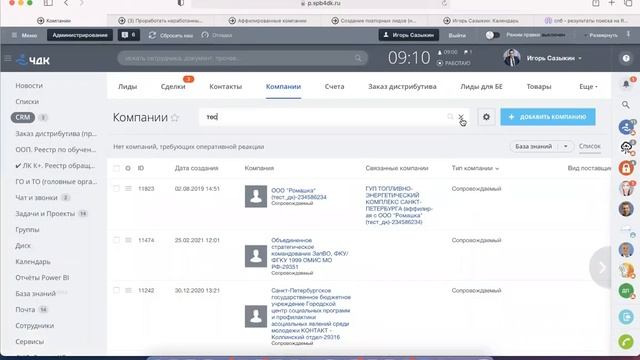Click the Safari sidebar toggle icon
The height and width of the screenshot is (360, 640).
point(48,3)
